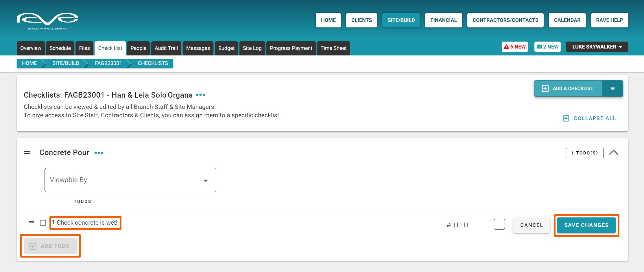Image resolution: width=644 pixels, height=272 pixels.
Task: Click the Add a Checklist button
Action: coord(568,89)
